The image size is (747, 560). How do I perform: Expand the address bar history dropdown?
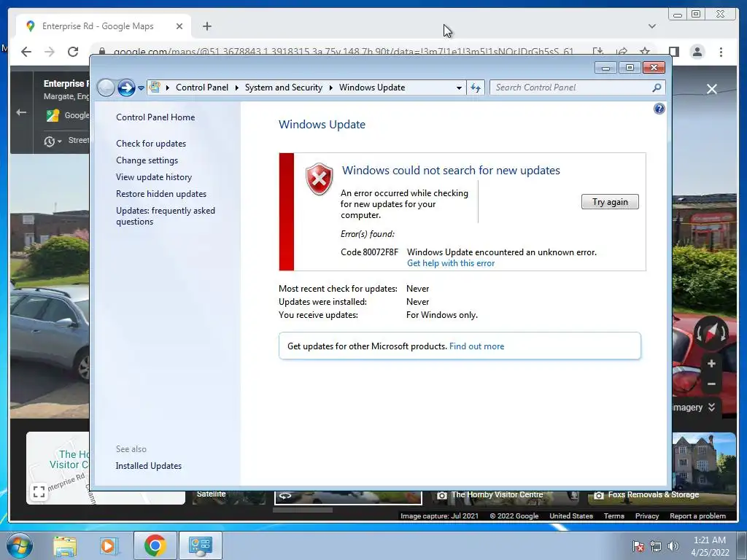click(x=459, y=87)
